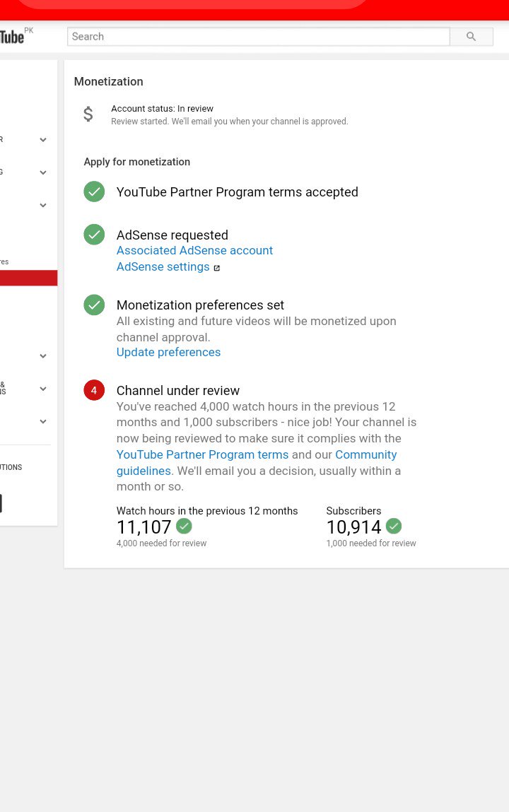509x812 pixels.
Task: Click the 'Review started' email notice text
Action: pyautogui.click(x=229, y=121)
